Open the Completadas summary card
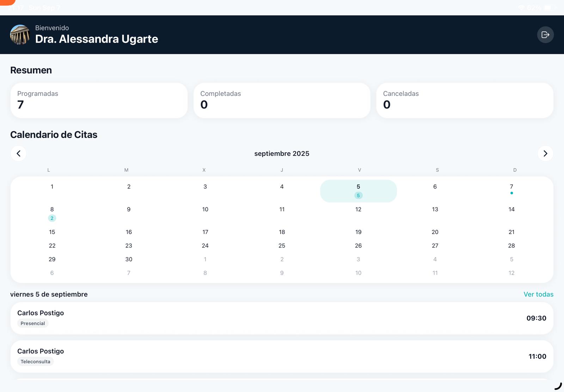 point(282,100)
